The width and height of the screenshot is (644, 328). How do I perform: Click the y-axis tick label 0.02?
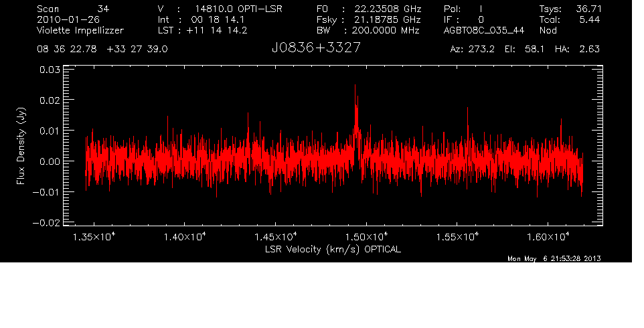click(x=50, y=100)
